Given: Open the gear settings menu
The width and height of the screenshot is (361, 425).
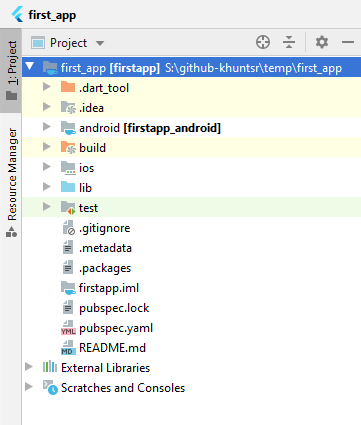Looking at the screenshot, I should coord(322,42).
